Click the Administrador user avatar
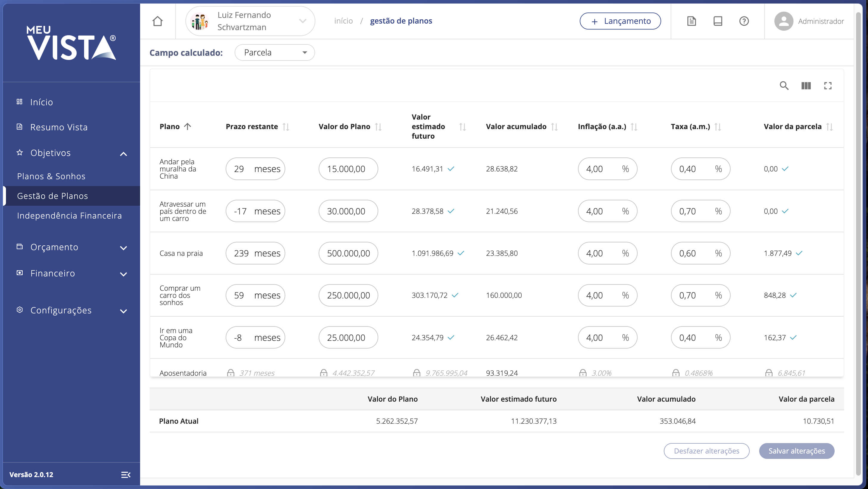The height and width of the screenshot is (489, 868). (x=784, y=21)
